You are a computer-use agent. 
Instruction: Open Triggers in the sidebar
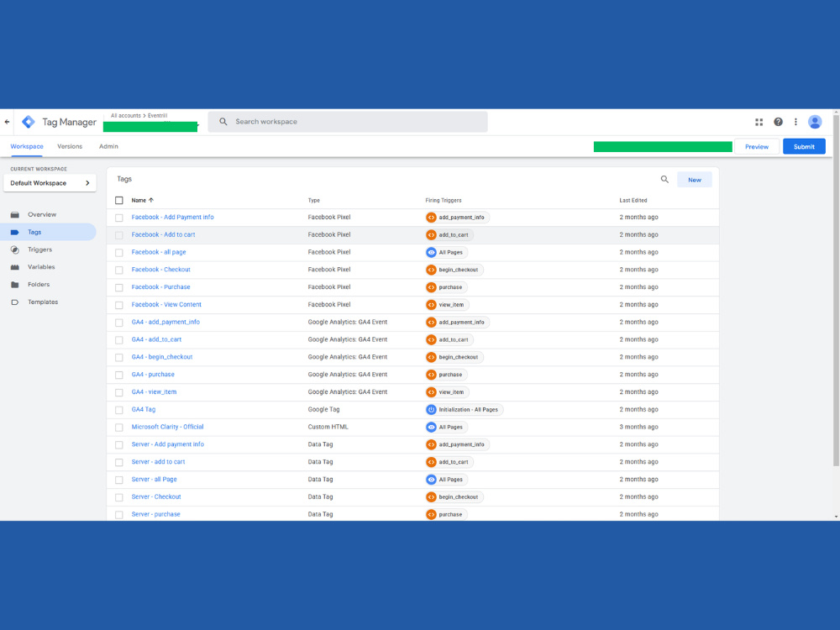point(39,249)
